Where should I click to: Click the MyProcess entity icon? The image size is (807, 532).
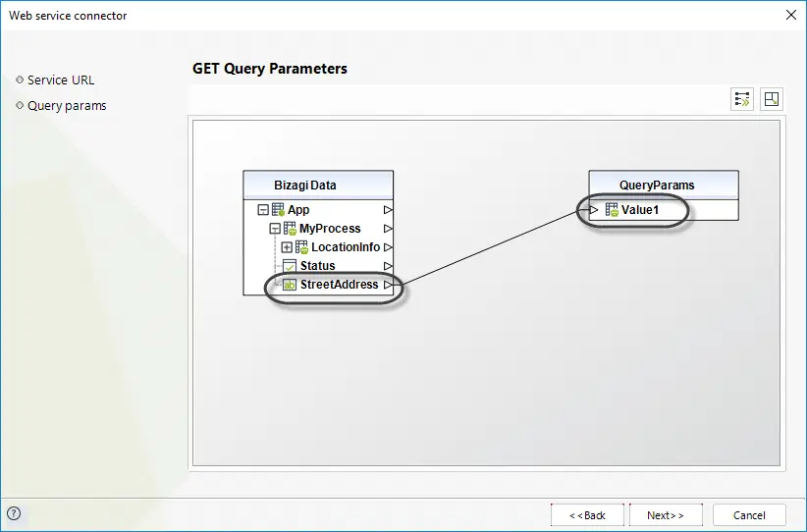(x=290, y=229)
